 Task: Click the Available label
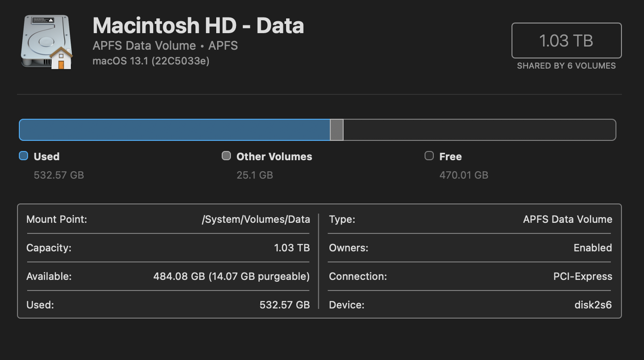coord(49,276)
